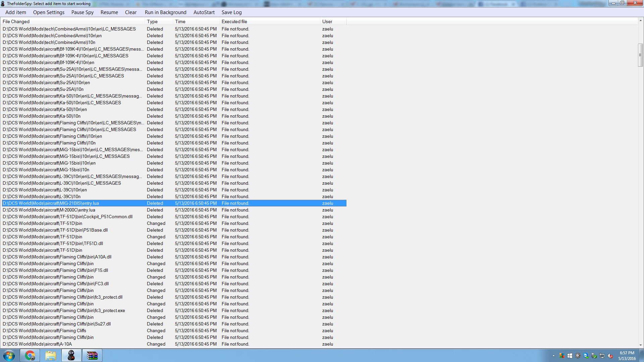The height and width of the screenshot is (362, 644).
Task: Click the scrollbar up arrow
Action: click(640, 21)
